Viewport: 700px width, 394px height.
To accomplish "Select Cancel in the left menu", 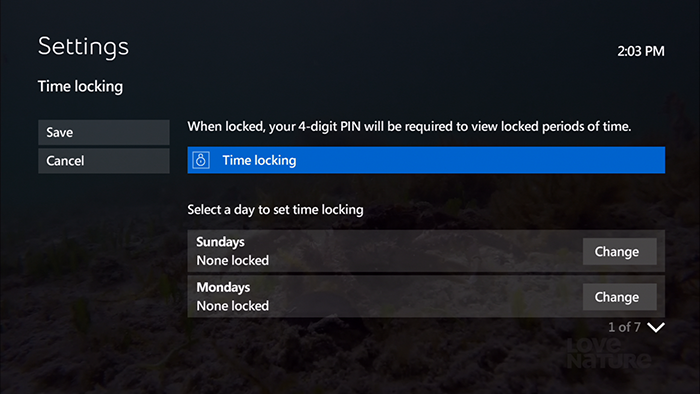I will tap(104, 161).
